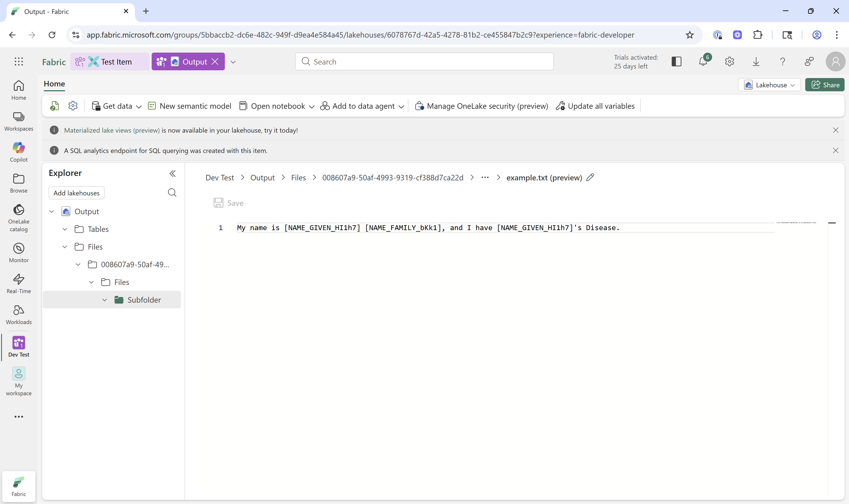The width and height of the screenshot is (849, 504).
Task: Open the notifications bell
Action: [x=703, y=62]
